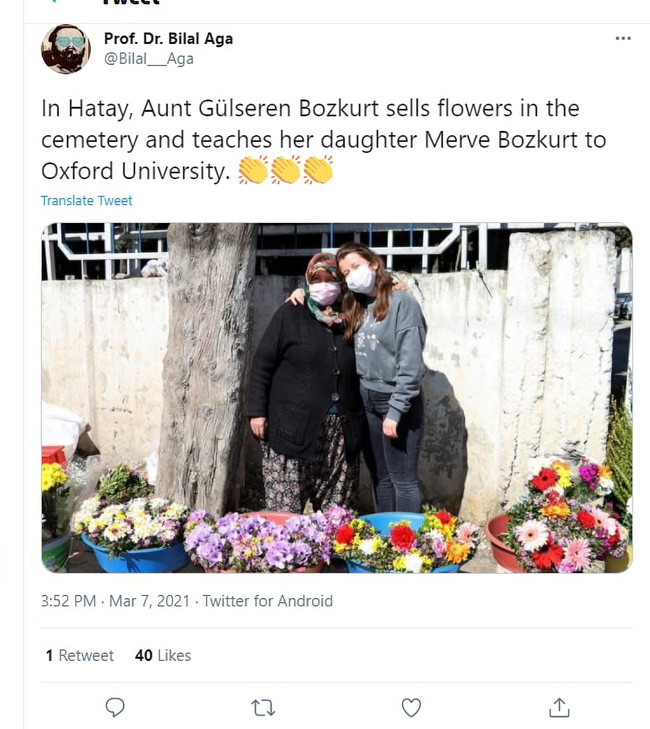The image size is (650, 729).
Task: Open the tweet's more options menu
Action: pos(623,39)
